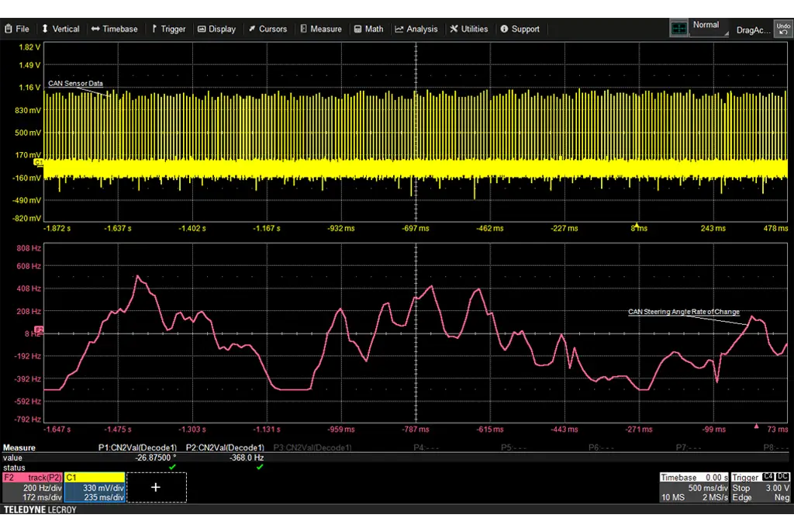The height and width of the screenshot is (532, 794).
Task: Open the Timebase menu
Action: pyautogui.click(x=115, y=29)
